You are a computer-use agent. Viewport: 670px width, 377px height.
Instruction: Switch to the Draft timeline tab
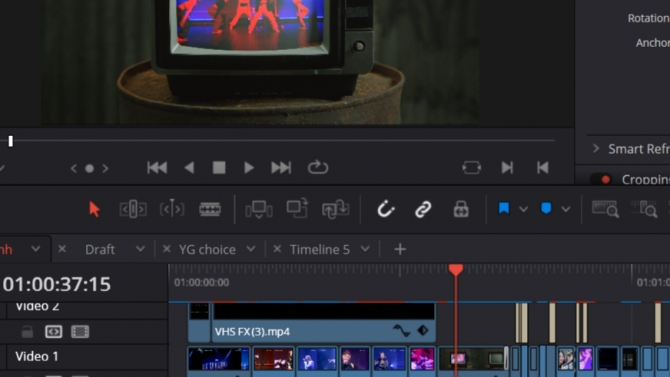click(100, 249)
